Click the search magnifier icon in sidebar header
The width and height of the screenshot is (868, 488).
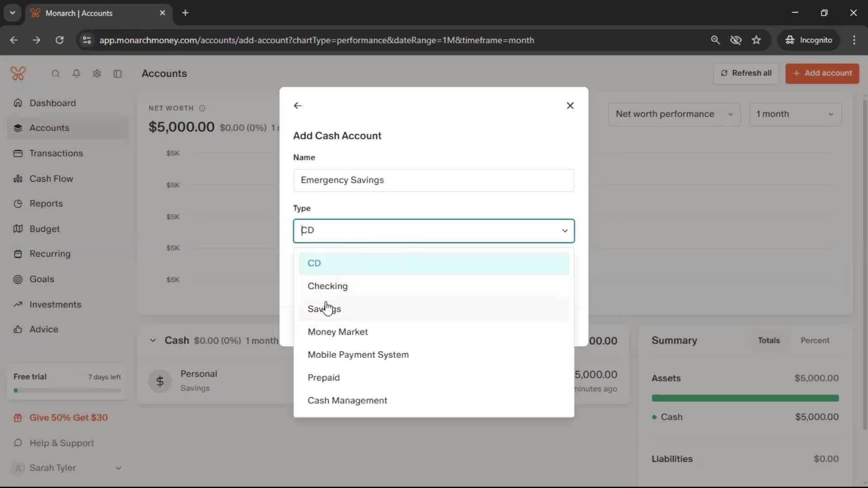[56, 74]
